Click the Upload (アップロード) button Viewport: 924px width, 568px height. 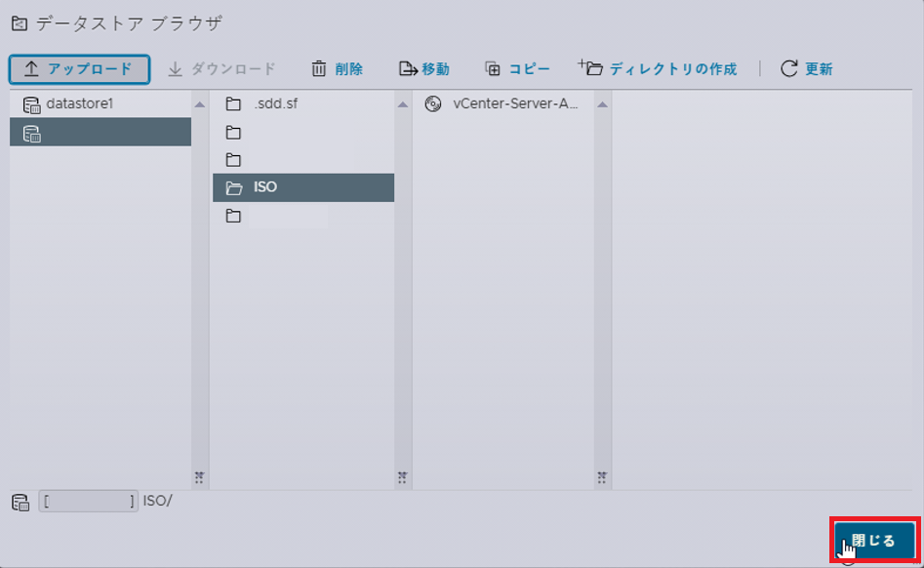click(79, 69)
